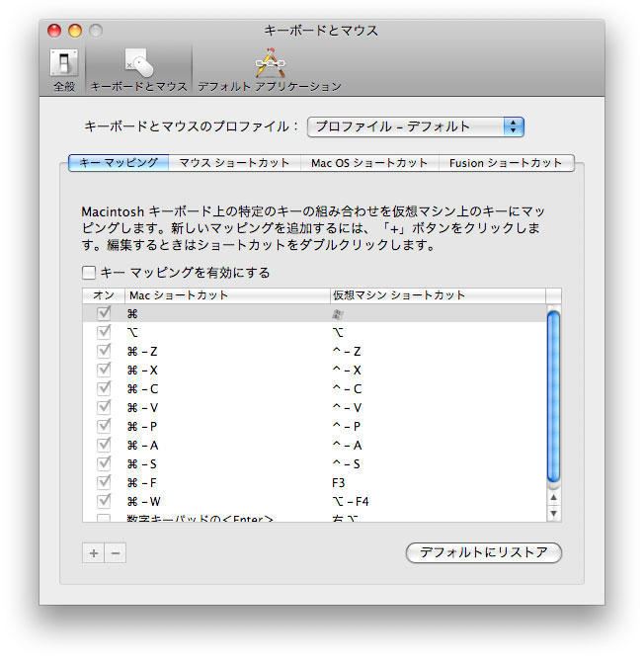Select the ⌘ - F Mac shortcut cell

click(x=142, y=483)
